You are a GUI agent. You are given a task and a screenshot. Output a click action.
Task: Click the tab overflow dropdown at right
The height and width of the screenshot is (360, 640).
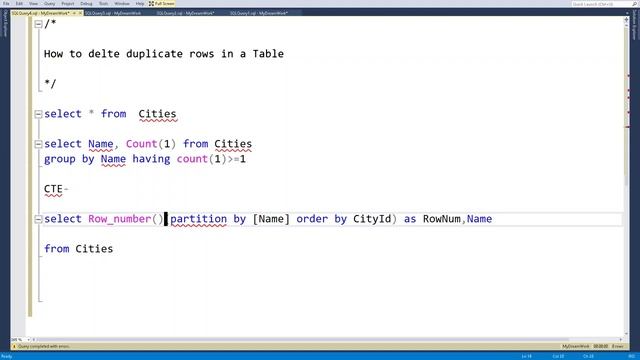627,13
